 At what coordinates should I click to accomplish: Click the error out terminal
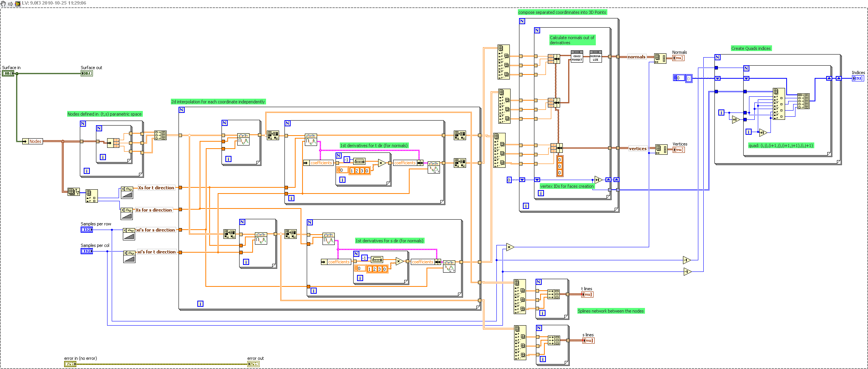tap(253, 364)
